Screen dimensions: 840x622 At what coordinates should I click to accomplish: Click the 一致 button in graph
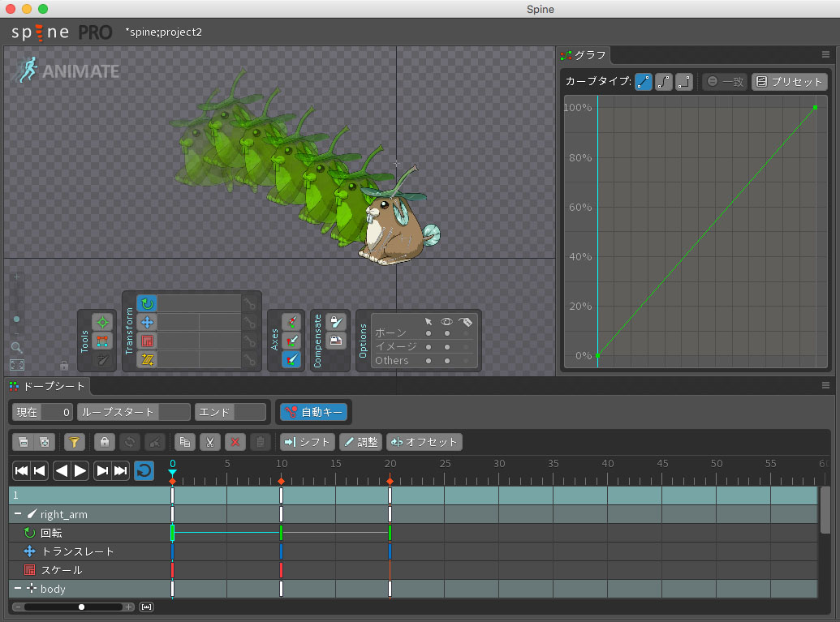tap(726, 82)
